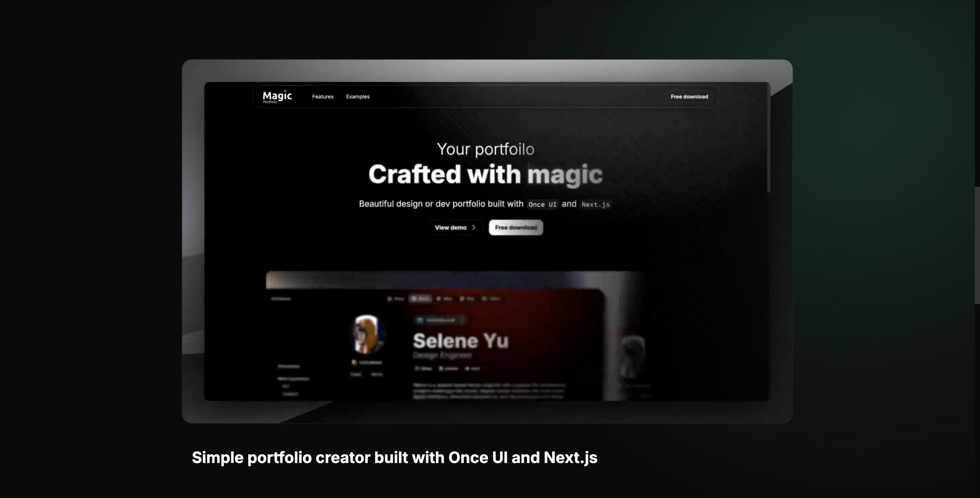The height and width of the screenshot is (498, 980).
Task: Click the Simple portfolio creator heading
Action: (x=394, y=457)
